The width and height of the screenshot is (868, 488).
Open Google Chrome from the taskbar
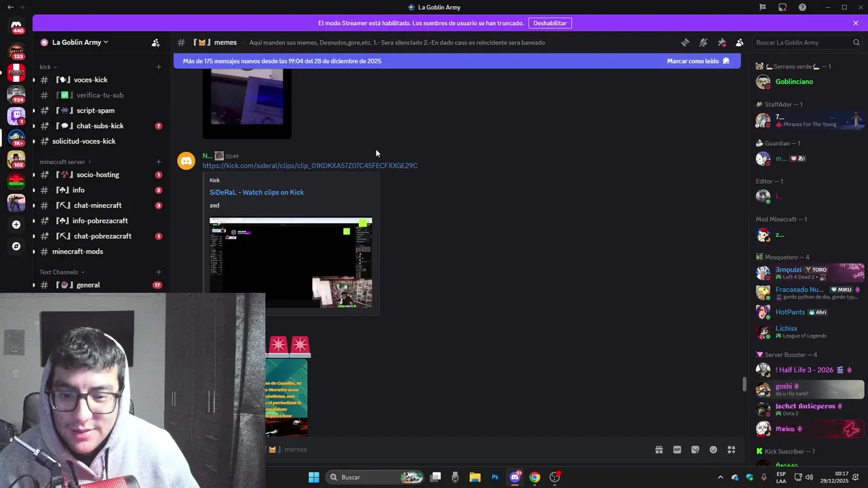click(534, 477)
